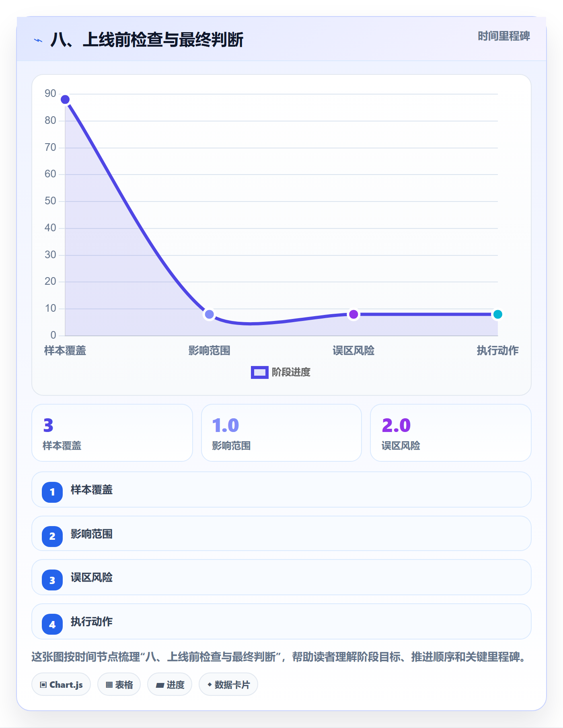
Task: Open the stat card showing 2.0 误区风险
Action: (451, 433)
